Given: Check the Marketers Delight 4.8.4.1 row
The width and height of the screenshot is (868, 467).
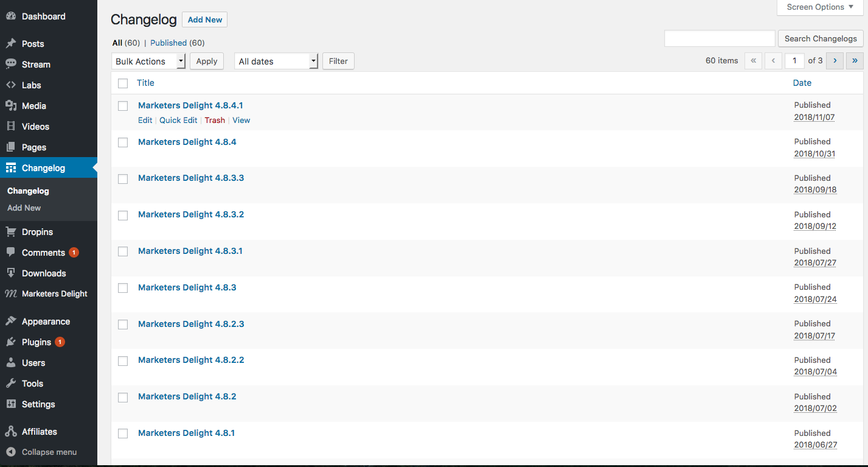Looking at the screenshot, I should point(123,106).
